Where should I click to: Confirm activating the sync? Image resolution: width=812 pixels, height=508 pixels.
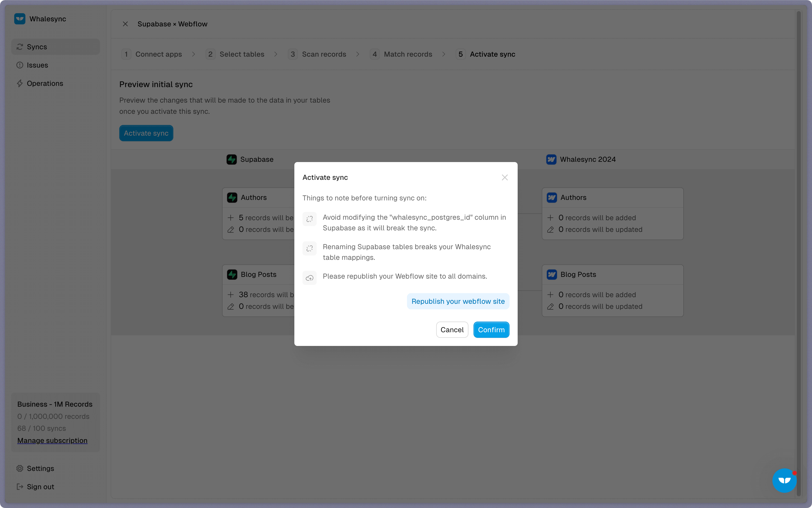(x=491, y=330)
